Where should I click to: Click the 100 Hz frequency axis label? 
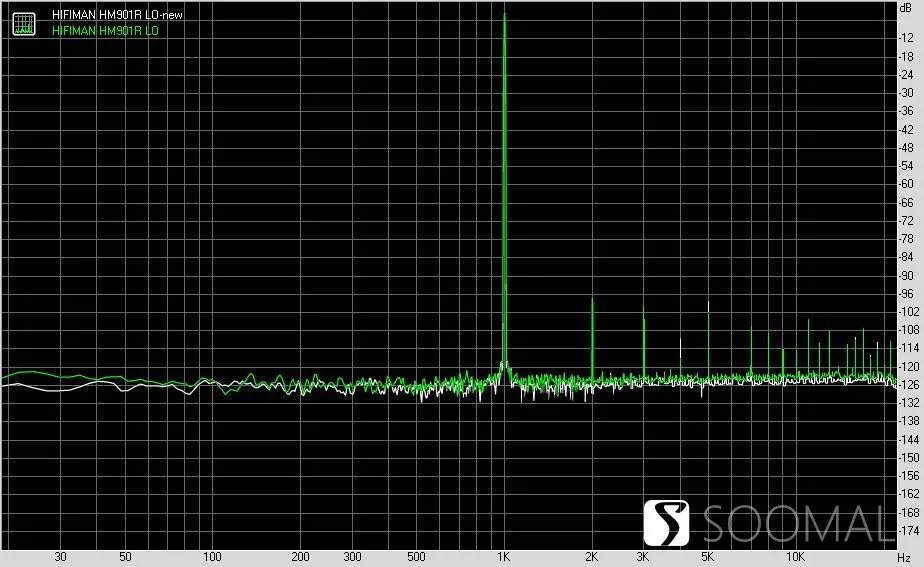click(212, 556)
